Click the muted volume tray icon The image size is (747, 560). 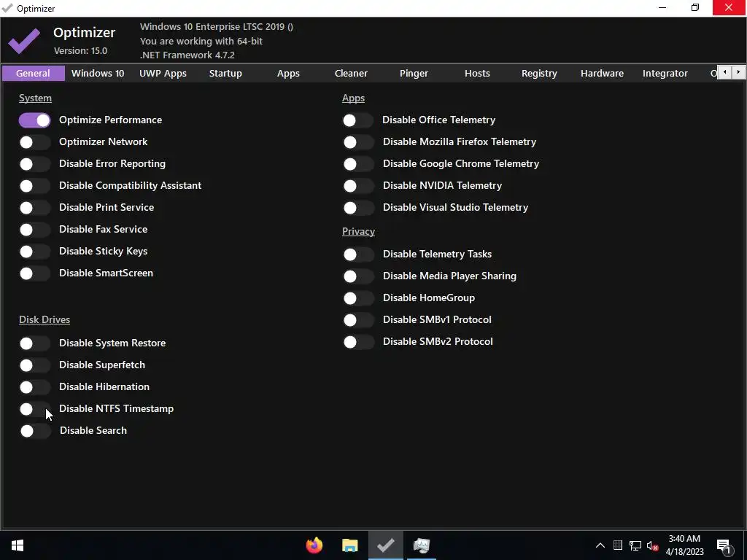[x=653, y=545]
